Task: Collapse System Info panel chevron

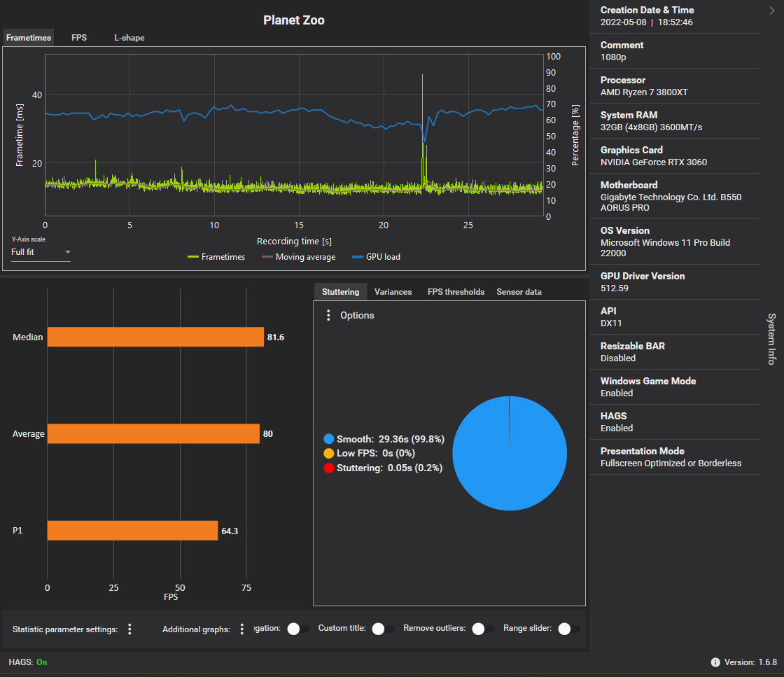Action: tap(772, 11)
